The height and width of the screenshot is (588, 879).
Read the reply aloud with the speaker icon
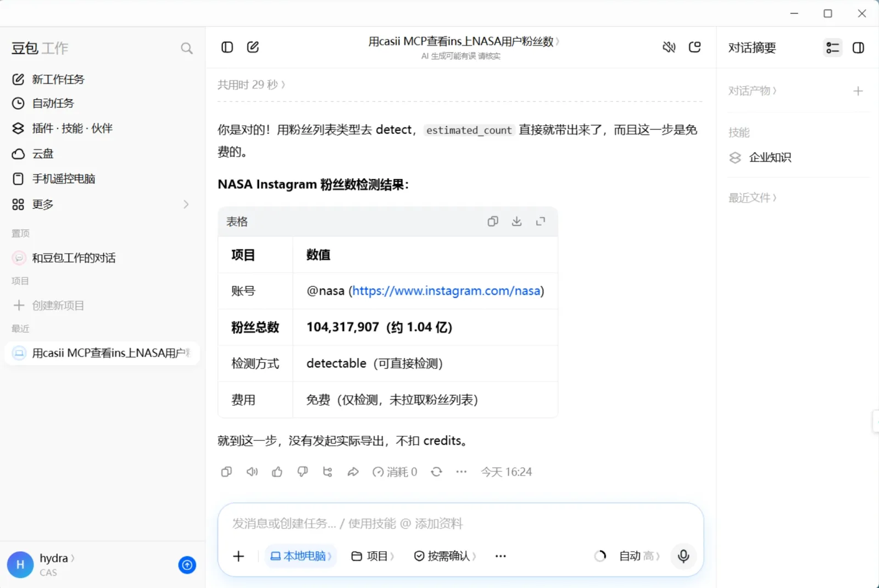coord(252,472)
